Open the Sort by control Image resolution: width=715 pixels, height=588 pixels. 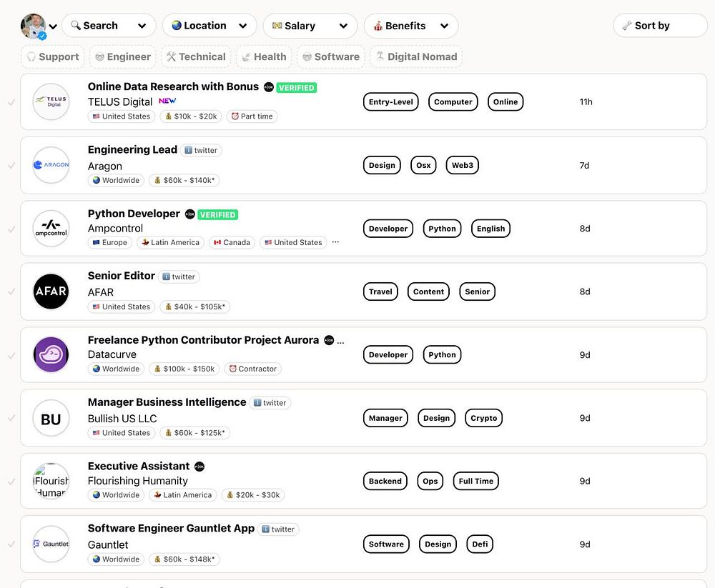[660, 26]
